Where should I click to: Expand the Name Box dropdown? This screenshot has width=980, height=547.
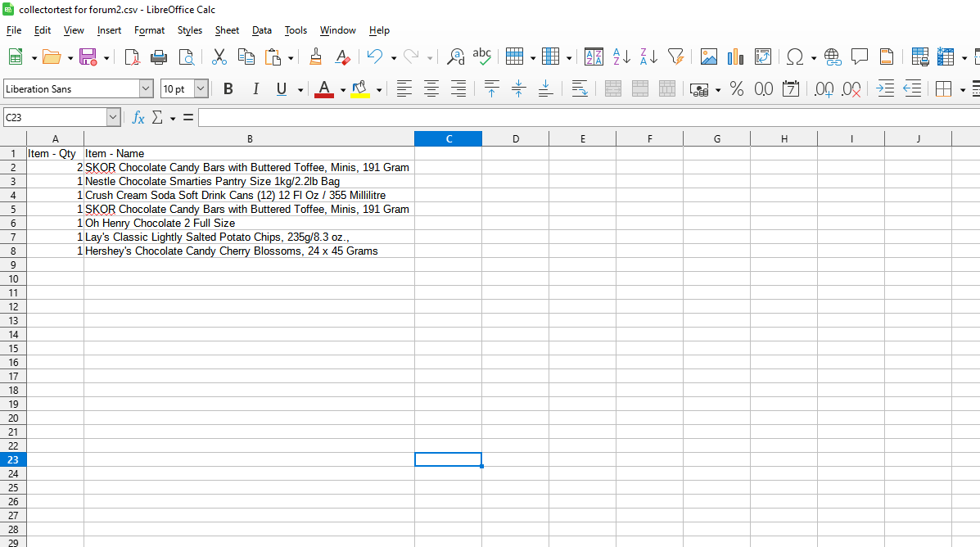click(x=112, y=118)
